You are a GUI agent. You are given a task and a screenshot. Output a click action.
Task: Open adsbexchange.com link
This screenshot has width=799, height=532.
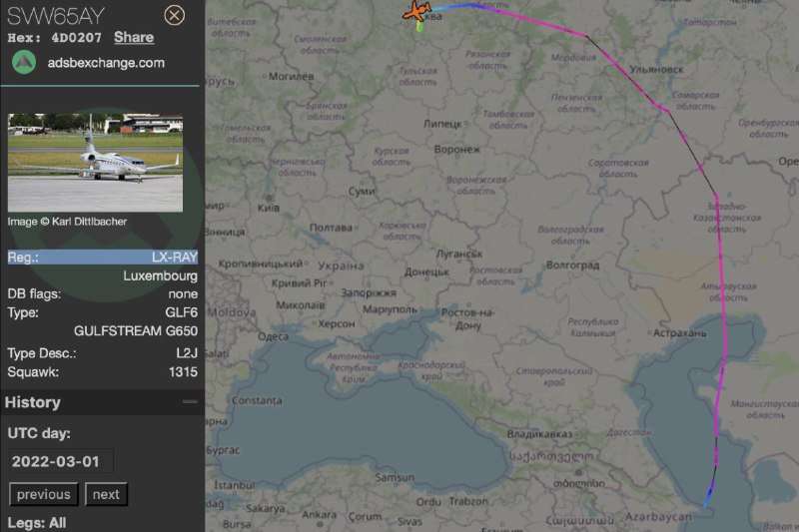[x=106, y=63]
